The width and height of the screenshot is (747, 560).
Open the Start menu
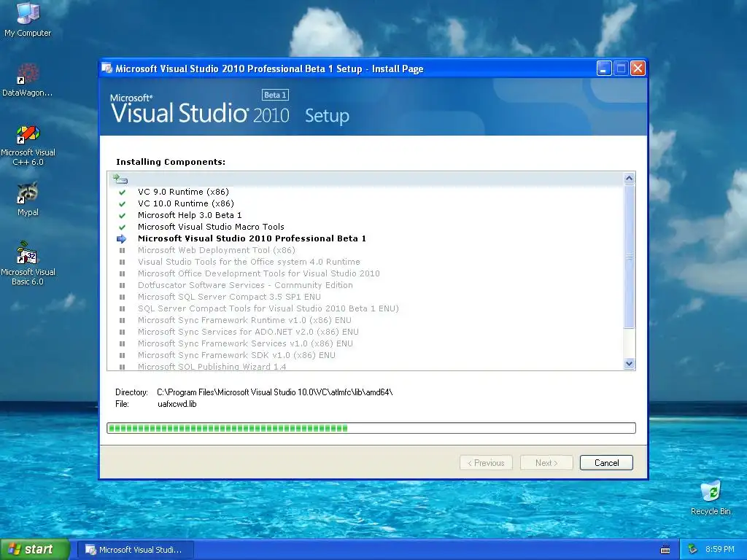pyautogui.click(x=35, y=550)
